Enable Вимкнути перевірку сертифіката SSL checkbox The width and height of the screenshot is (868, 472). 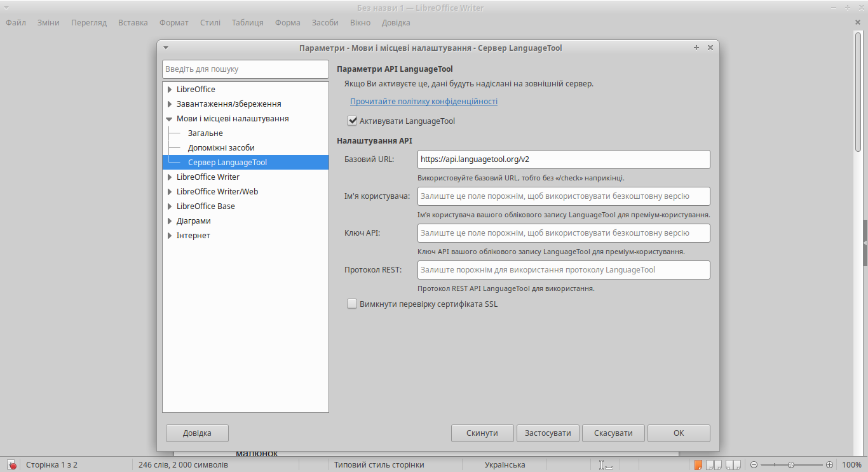coord(352,304)
